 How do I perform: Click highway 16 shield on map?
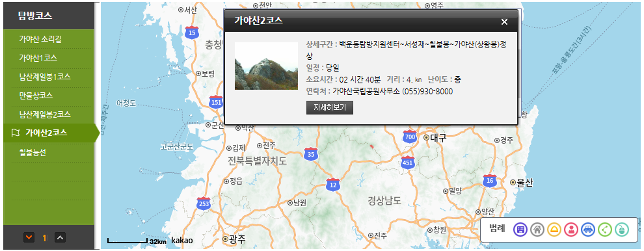pos(490,181)
